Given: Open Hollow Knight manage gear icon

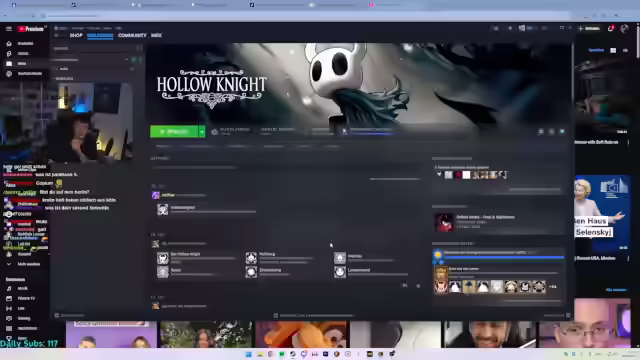Looking at the screenshot, I should [541, 131].
